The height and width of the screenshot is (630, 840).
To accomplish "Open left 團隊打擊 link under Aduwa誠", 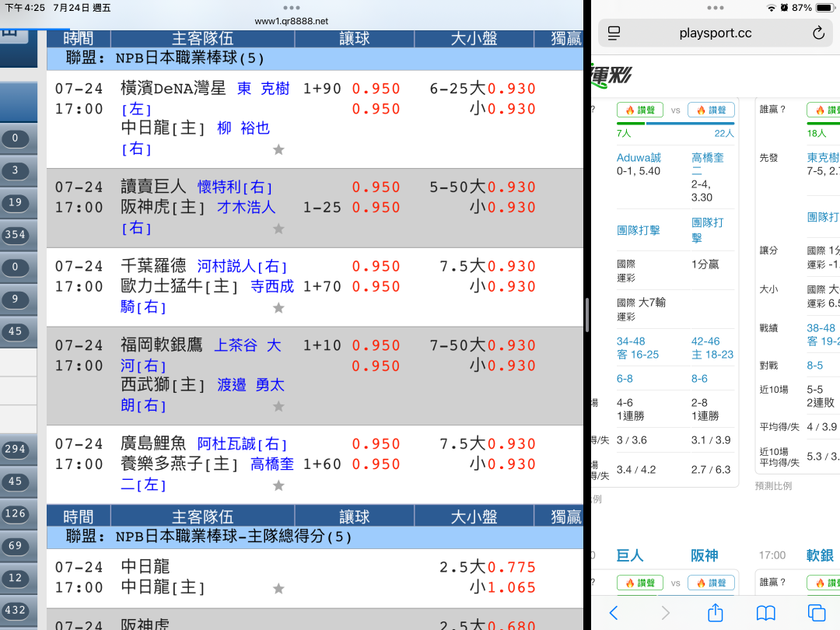I will pos(638,230).
